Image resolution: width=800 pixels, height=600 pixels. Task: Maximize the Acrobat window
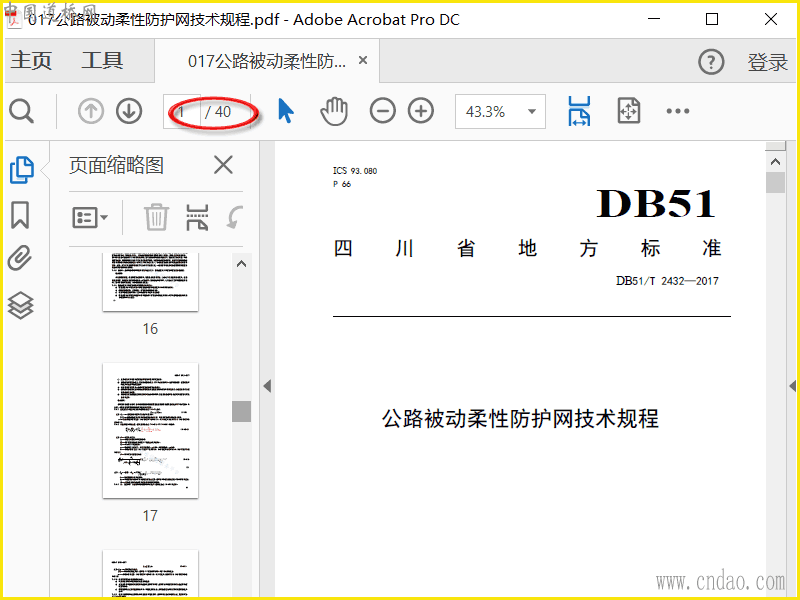(712, 19)
